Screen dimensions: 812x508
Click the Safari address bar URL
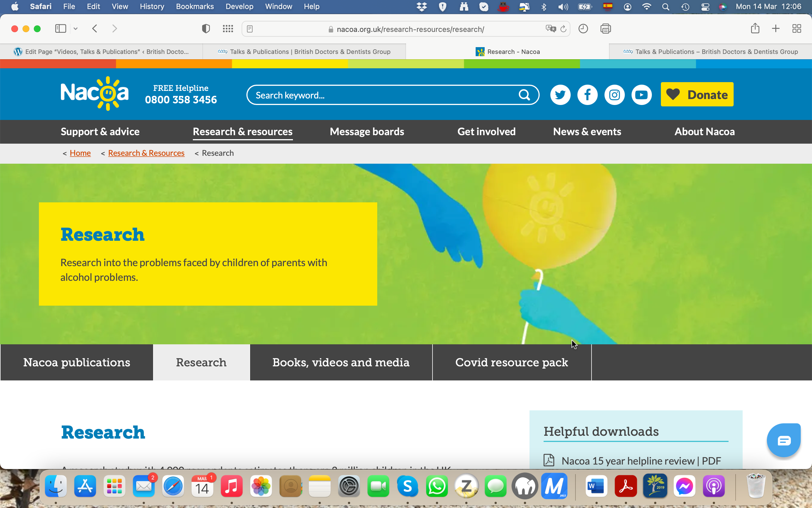click(410, 29)
